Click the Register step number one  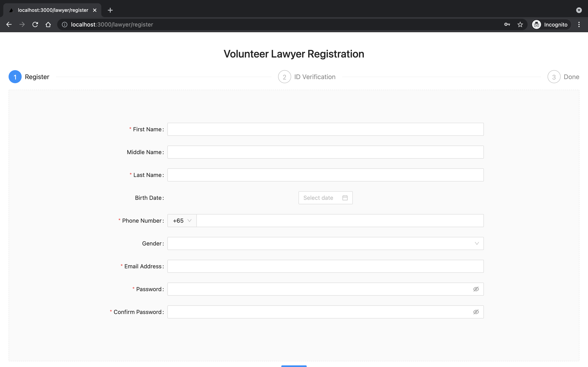click(x=15, y=77)
